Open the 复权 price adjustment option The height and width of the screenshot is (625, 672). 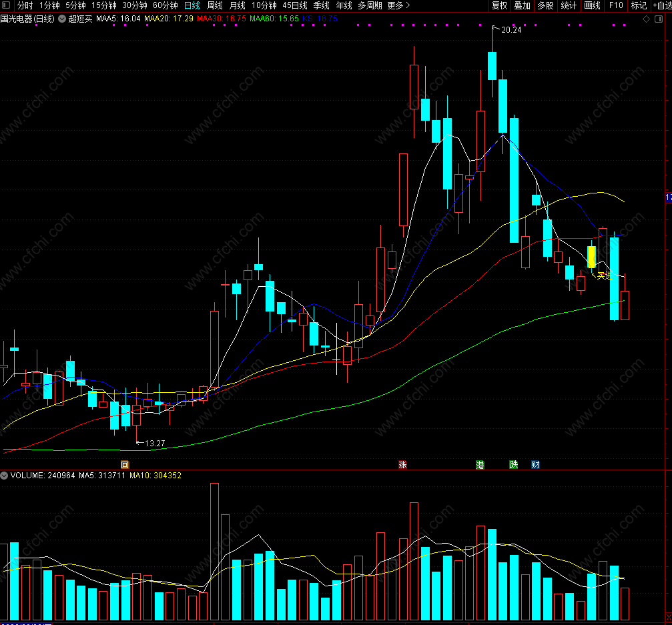[499, 5]
